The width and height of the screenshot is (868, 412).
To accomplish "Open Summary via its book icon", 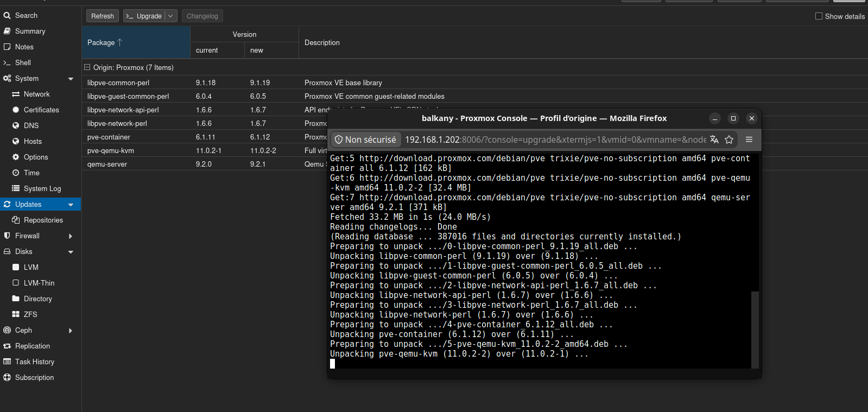I will tap(7, 31).
